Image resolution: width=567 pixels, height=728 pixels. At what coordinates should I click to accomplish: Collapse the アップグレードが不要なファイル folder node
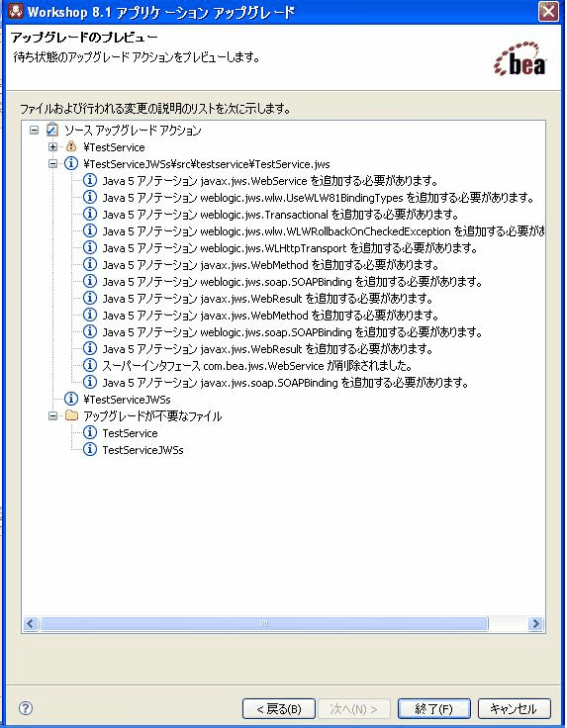(x=52, y=416)
